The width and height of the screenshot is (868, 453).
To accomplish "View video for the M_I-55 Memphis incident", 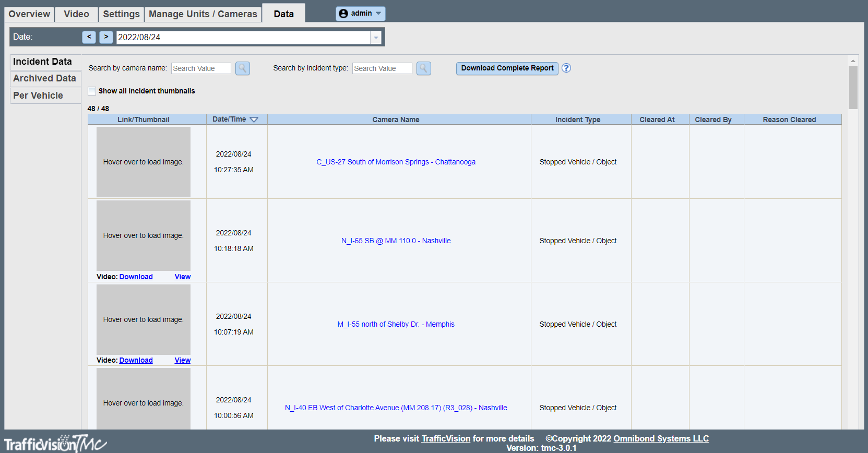I will (183, 360).
